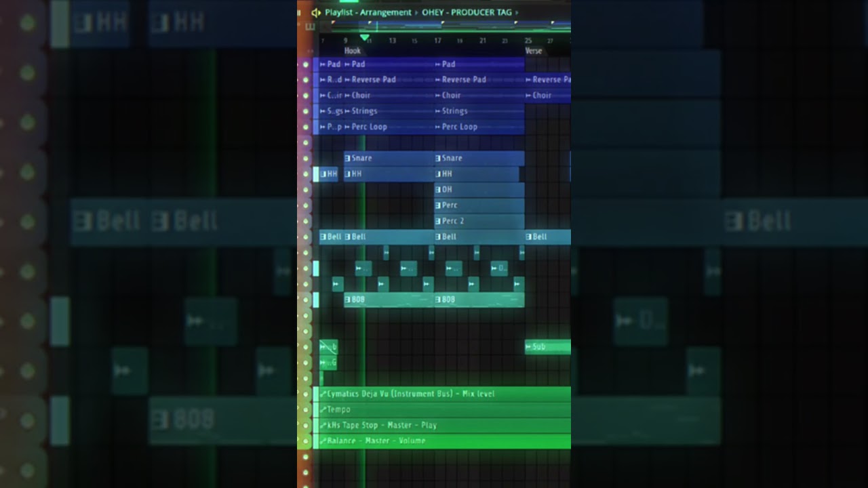868x488 pixels.
Task: Mute the Pad track
Action: point(306,64)
